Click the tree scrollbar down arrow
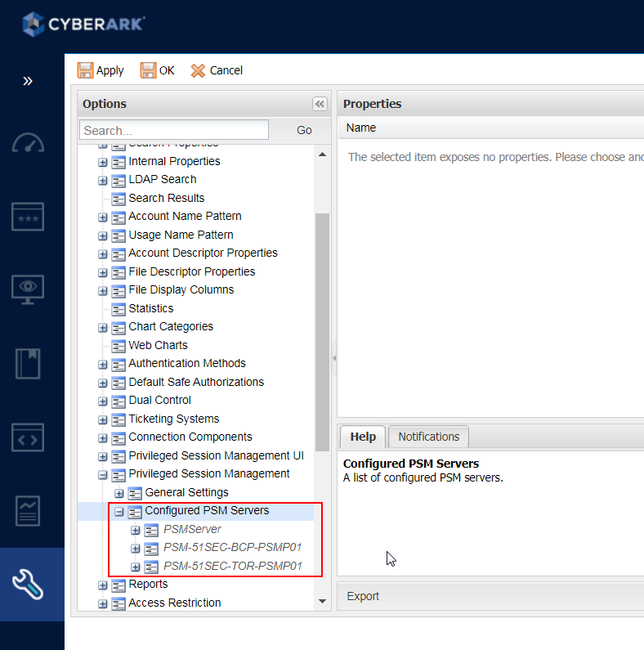Viewport: 644px width, 650px height. tap(323, 601)
